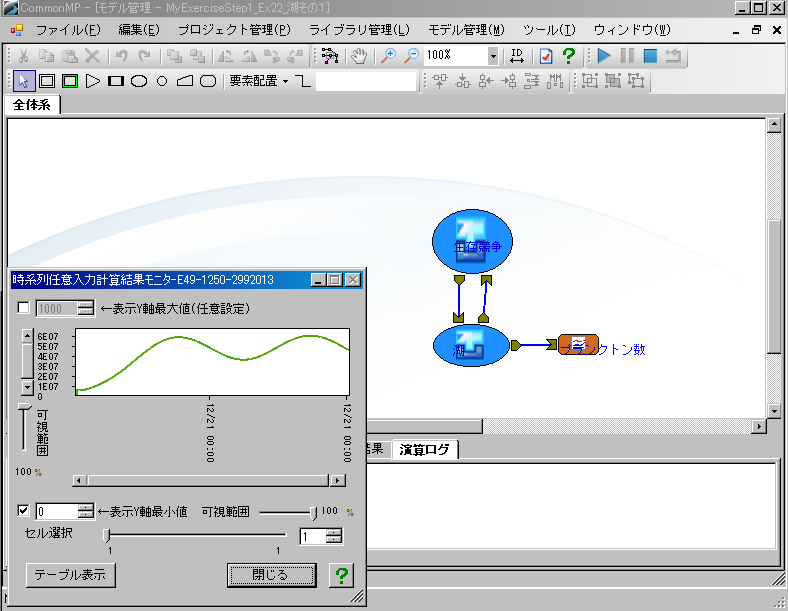The image size is (788, 611).
Task: Click the Copy toolbar icon
Action: pos(46,56)
